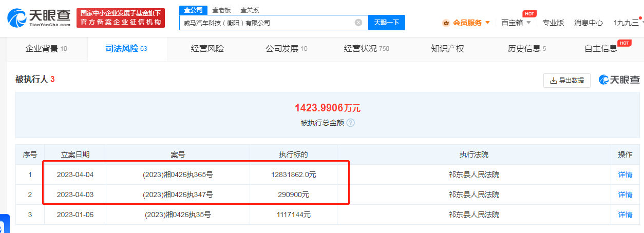Open 详情 for case 执35号
The image size is (644, 233).
[625, 215]
